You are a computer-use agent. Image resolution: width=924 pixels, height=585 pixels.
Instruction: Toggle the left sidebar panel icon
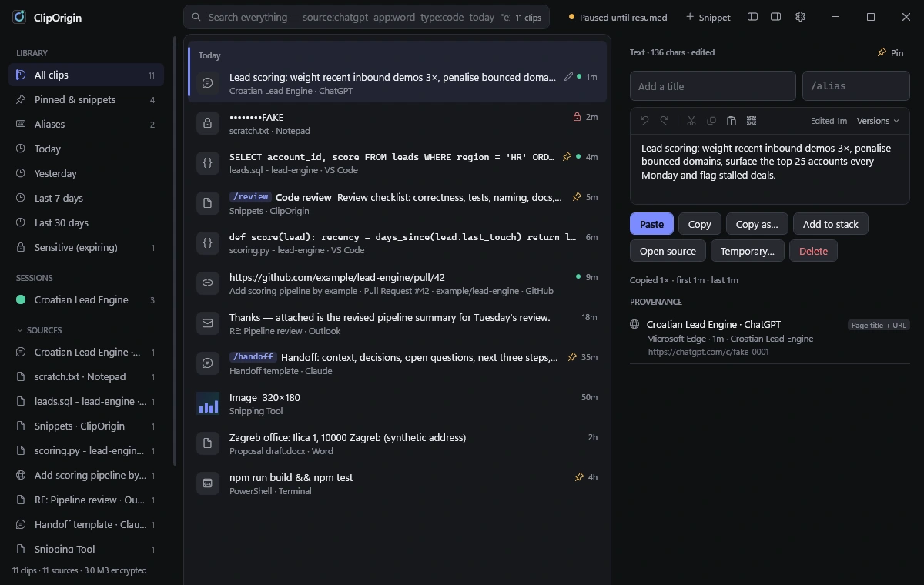pyautogui.click(x=753, y=17)
